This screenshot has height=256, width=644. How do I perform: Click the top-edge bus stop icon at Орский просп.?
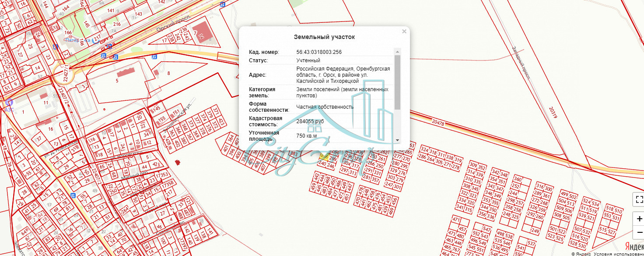[x=223, y=4]
